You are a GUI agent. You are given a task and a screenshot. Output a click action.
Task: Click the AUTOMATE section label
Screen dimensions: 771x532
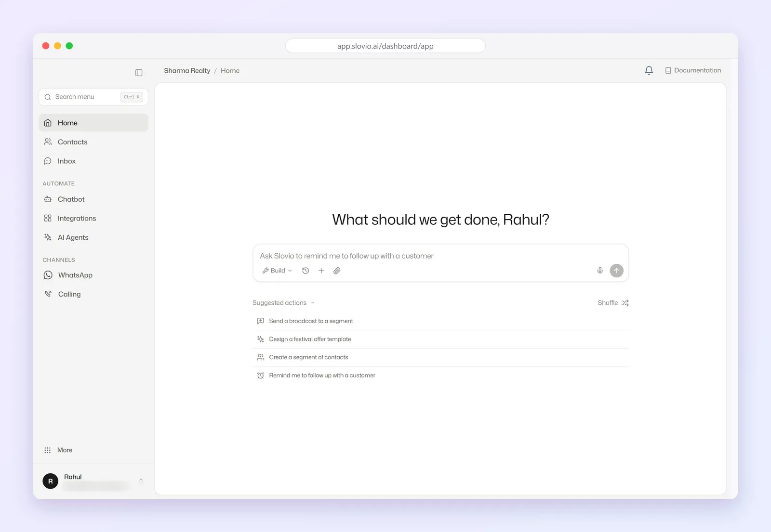pyautogui.click(x=59, y=183)
